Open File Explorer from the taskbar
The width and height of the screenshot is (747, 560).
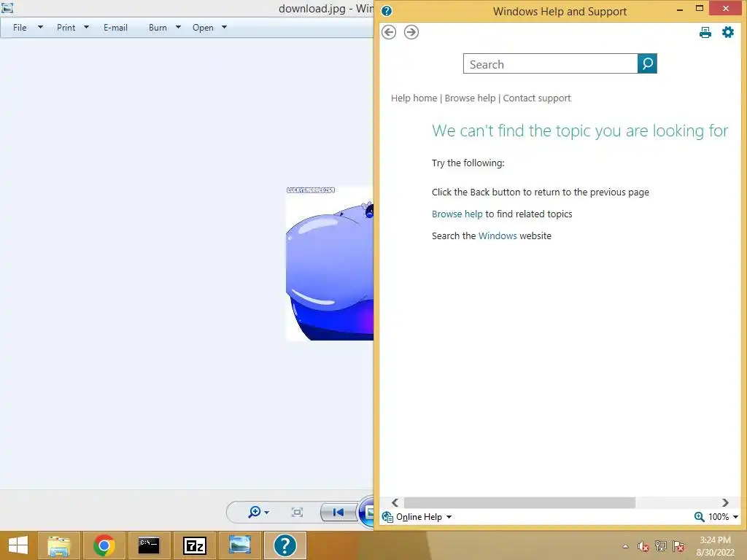pyautogui.click(x=59, y=545)
